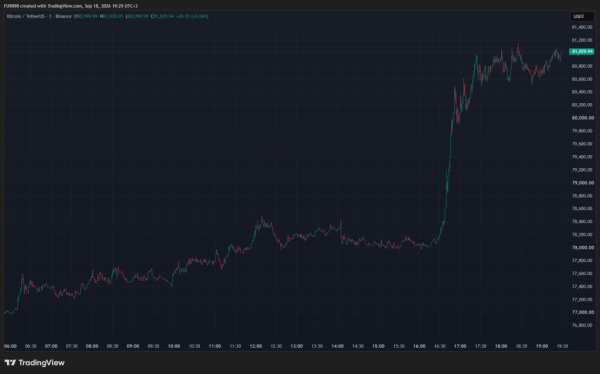Click the 15:00 time axis label
This screenshot has width=600, height=374.
coord(378,346)
